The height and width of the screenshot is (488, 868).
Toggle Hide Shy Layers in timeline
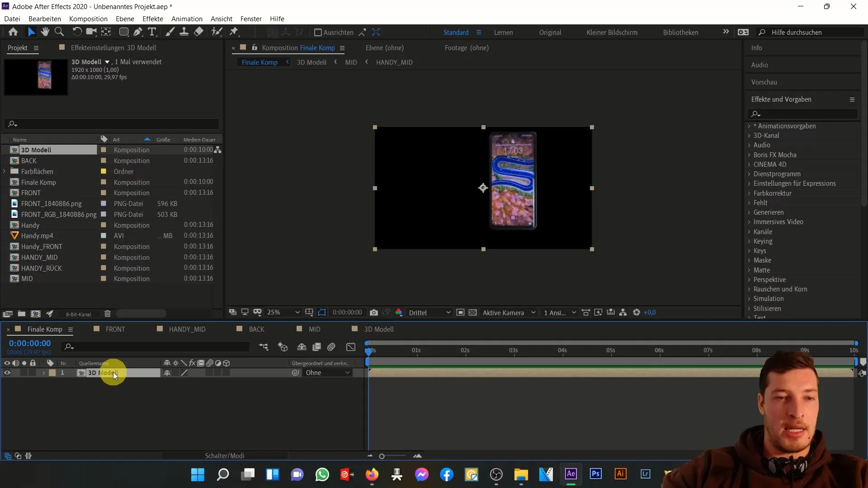[302, 347]
